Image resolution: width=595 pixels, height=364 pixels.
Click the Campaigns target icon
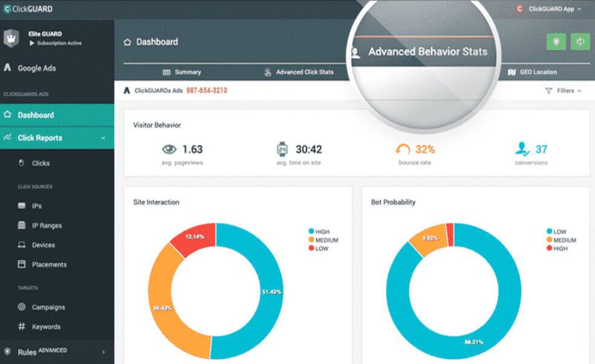pos(22,307)
